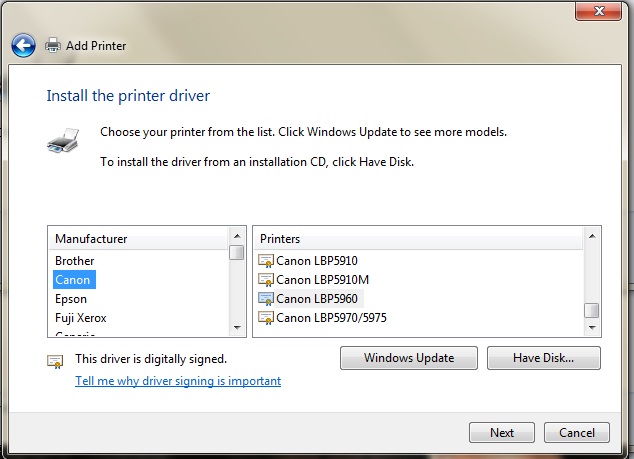Click Next to continue installation
The image size is (634, 459).
(x=502, y=433)
